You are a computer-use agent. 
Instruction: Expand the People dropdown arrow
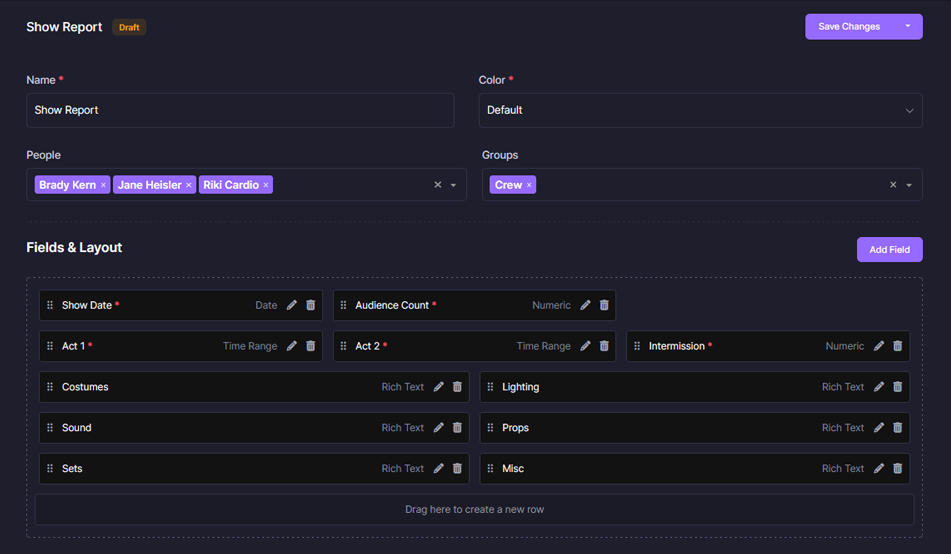click(453, 185)
